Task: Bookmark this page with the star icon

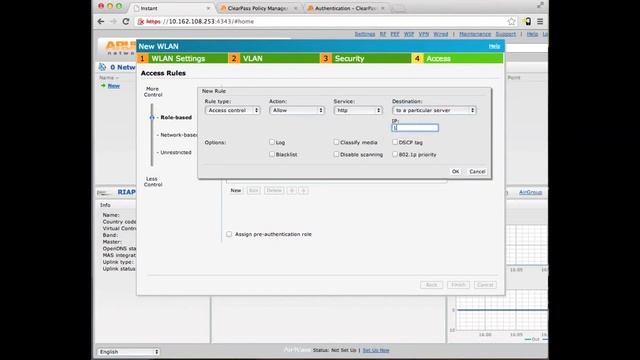Action: 511,22
